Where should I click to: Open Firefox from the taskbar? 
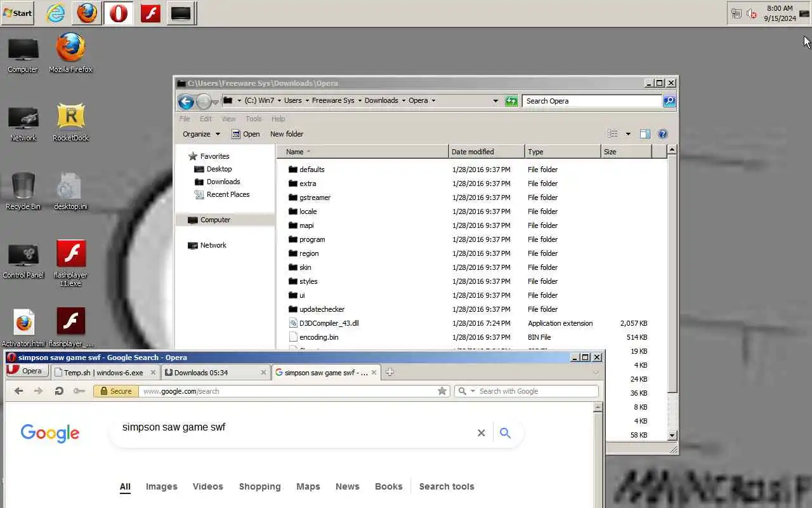[87, 13]
